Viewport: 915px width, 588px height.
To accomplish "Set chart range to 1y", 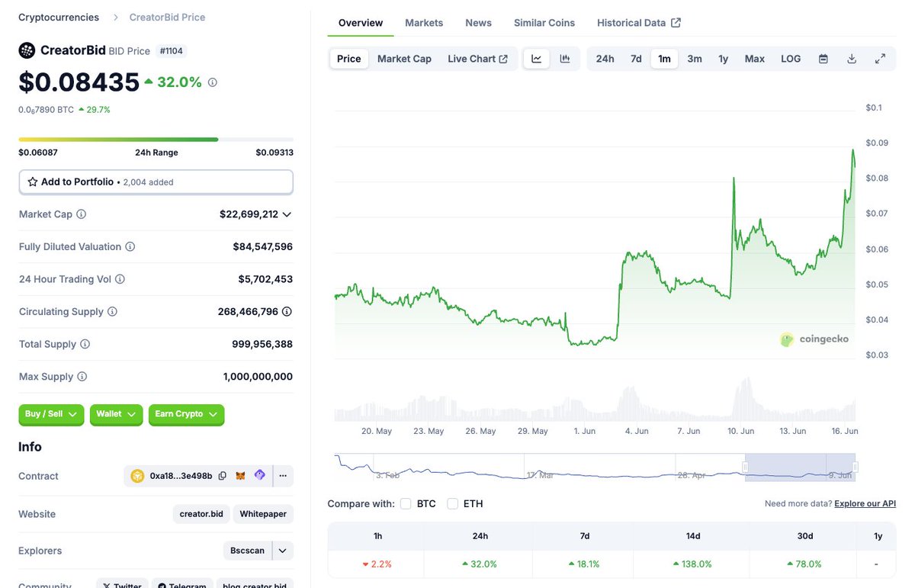I will [724, 59].
